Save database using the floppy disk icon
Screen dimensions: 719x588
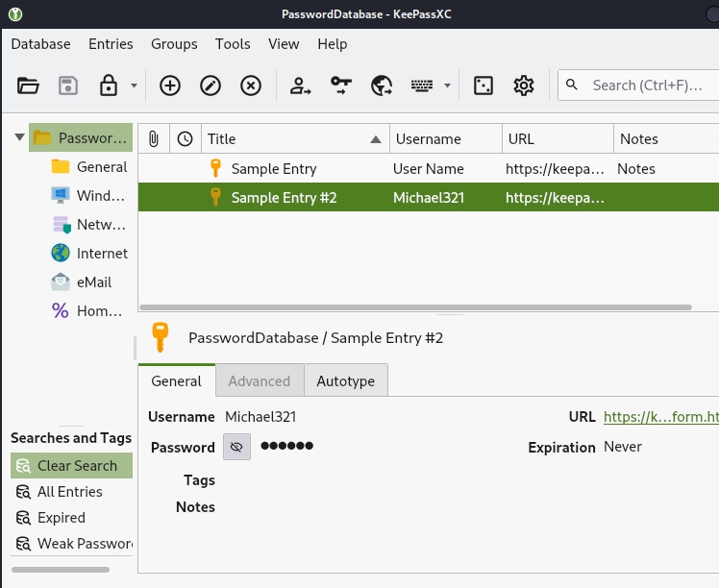click(x=68, y=86)
